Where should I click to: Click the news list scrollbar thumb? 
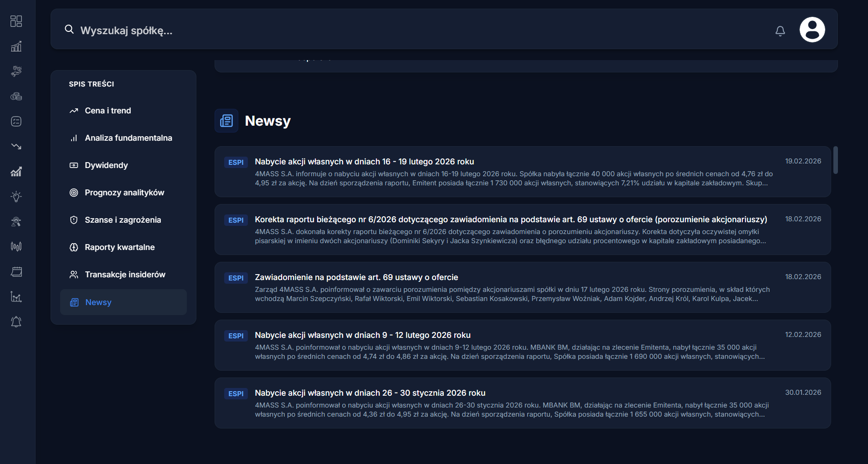[x=835, y=160]
